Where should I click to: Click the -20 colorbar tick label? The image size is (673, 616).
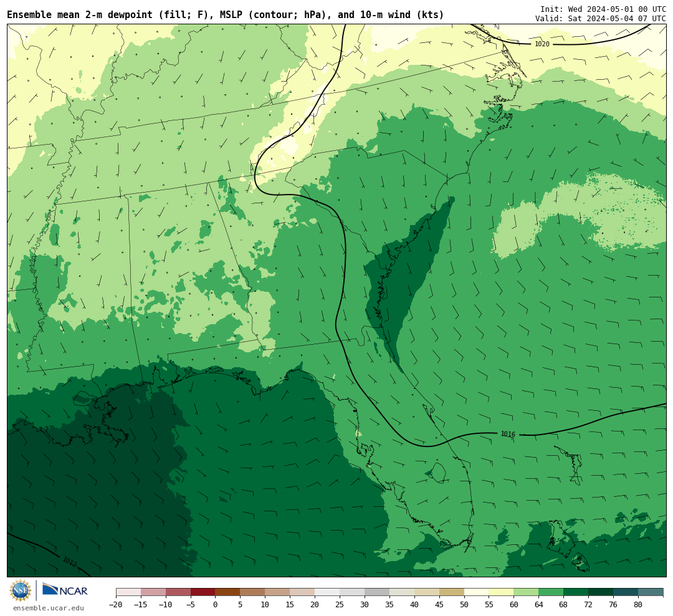[115, 604]
